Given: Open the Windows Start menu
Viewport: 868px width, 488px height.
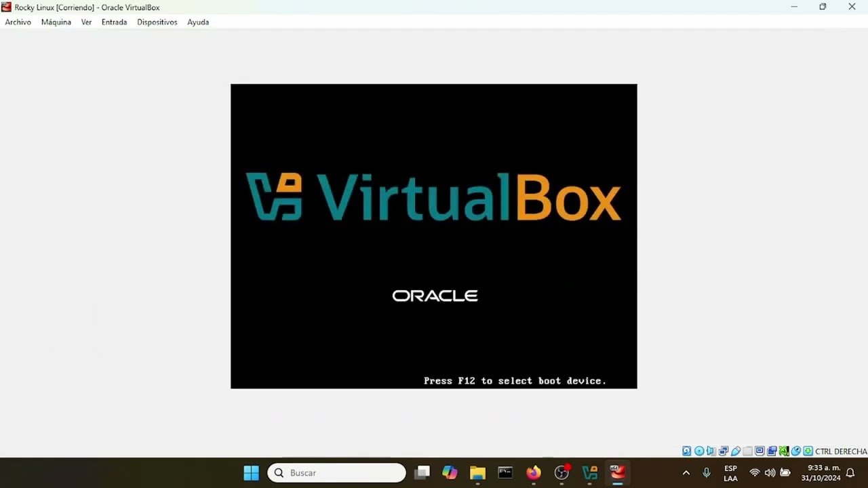Looking at the screenshot, I should [251, 472].
